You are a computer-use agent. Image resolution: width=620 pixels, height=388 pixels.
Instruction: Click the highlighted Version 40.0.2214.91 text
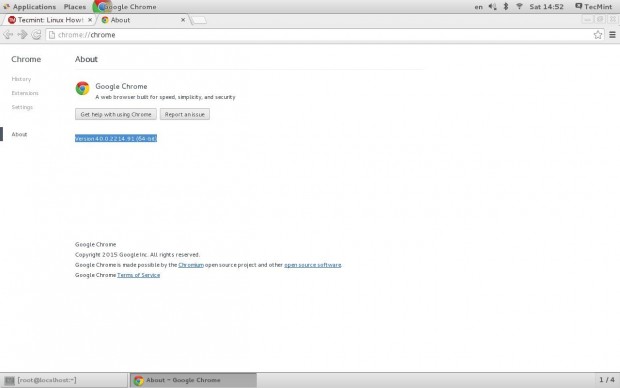pyautogui.click(x=116, y=138)
